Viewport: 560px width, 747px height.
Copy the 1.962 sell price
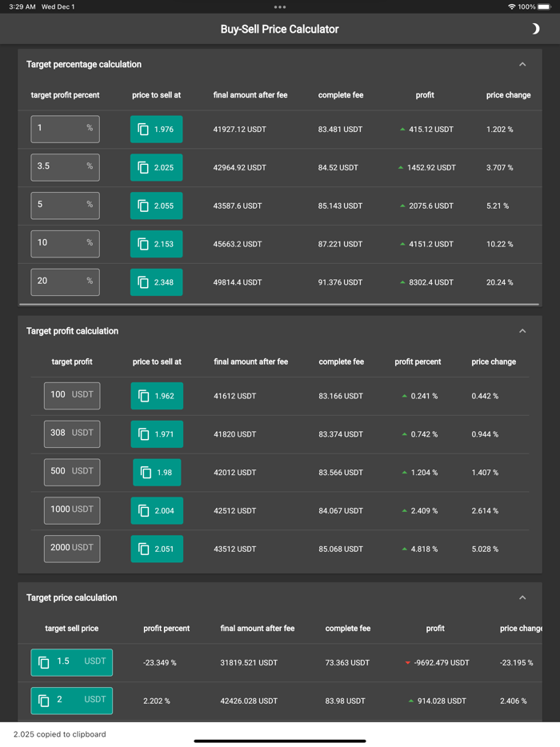156,396
